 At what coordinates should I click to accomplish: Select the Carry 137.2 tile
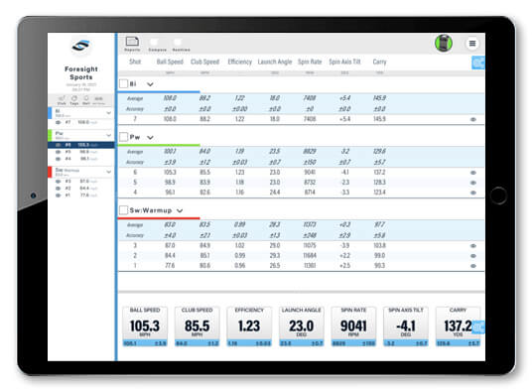click(x=458, y=327)
